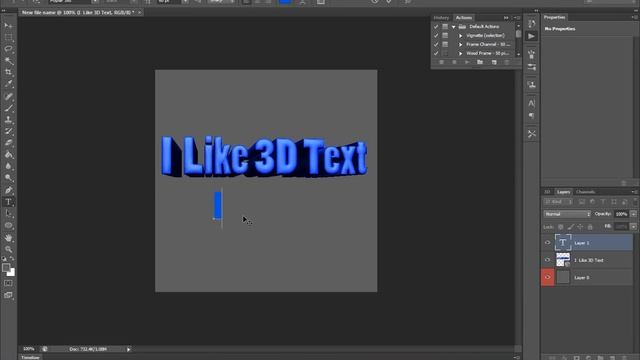Viewport: 640px width, 360px height.
Task: Open the Fill slider arrow
Action: pyautogui.click(x=633, y=227)
